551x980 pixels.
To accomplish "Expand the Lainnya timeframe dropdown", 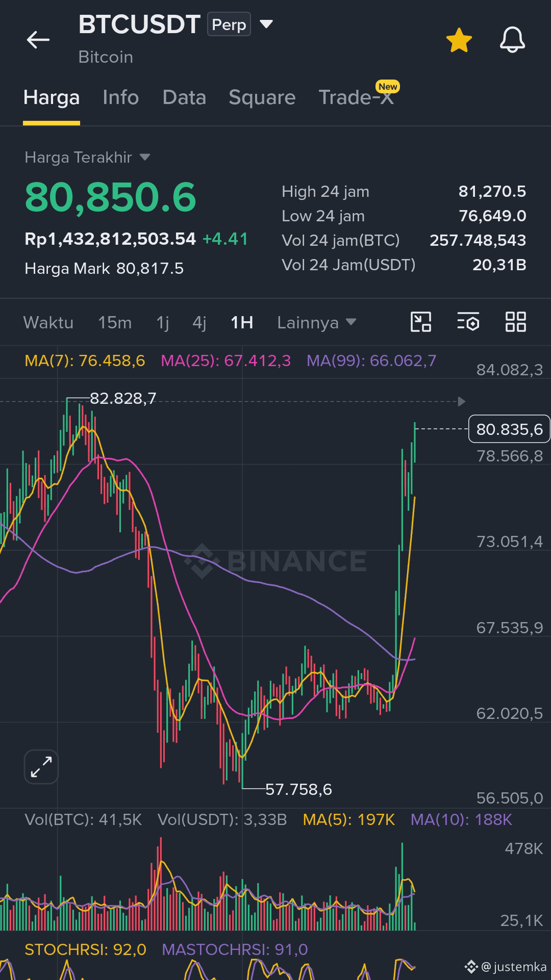I will pyautogui.click(x=316, y=322).
